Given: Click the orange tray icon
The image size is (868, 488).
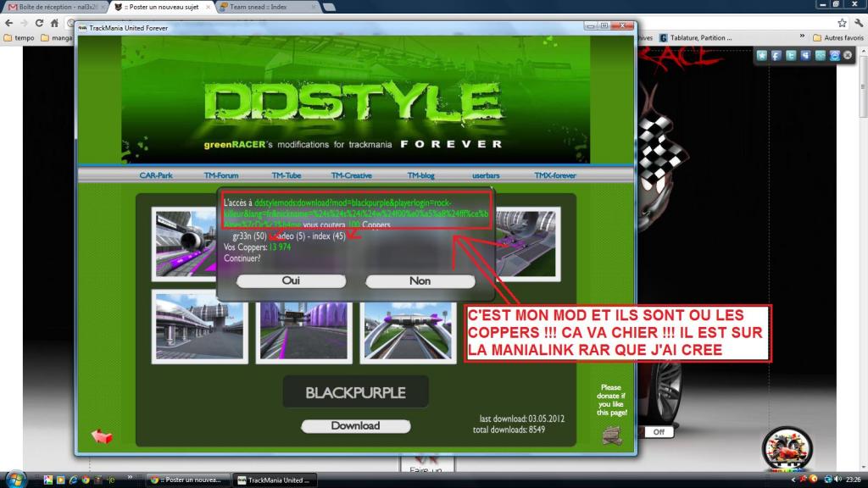Looking at the screenshot, I should 813,480.
